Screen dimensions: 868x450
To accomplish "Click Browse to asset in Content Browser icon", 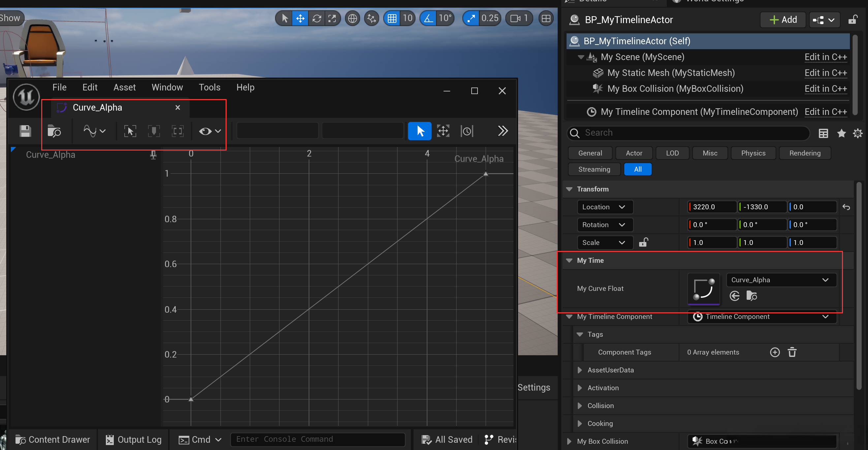I will pyautogui.click(x=54, y=131).
